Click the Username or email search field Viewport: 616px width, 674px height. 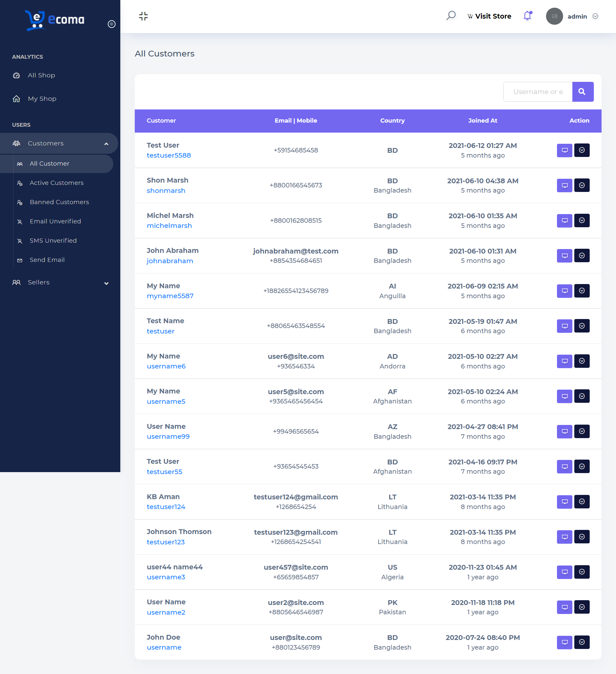(x=537, y=91)
